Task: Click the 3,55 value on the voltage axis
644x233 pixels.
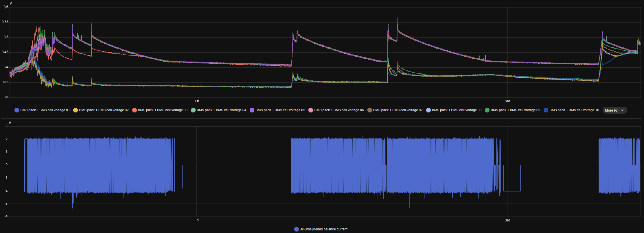Action: coord(5,22)
